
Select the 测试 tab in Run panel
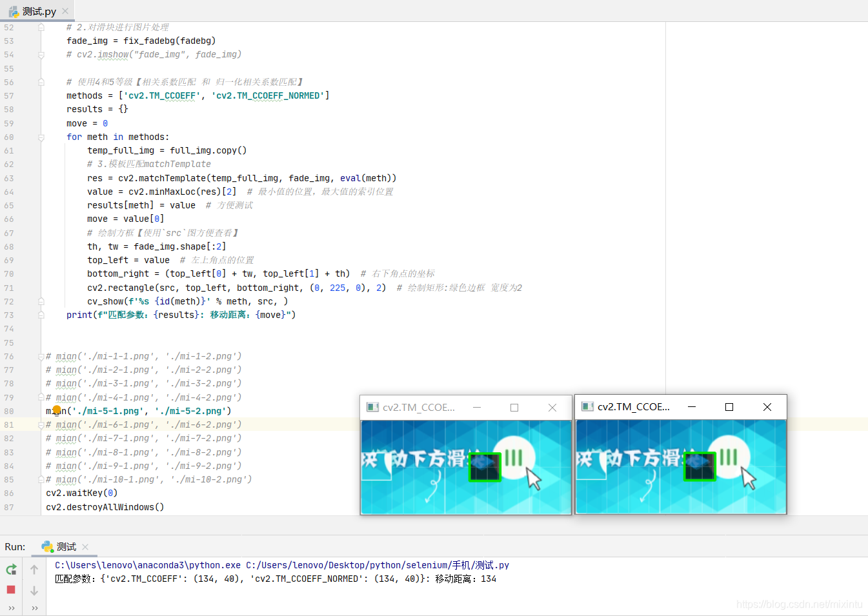pyautogui.click(x=66, y=547)
